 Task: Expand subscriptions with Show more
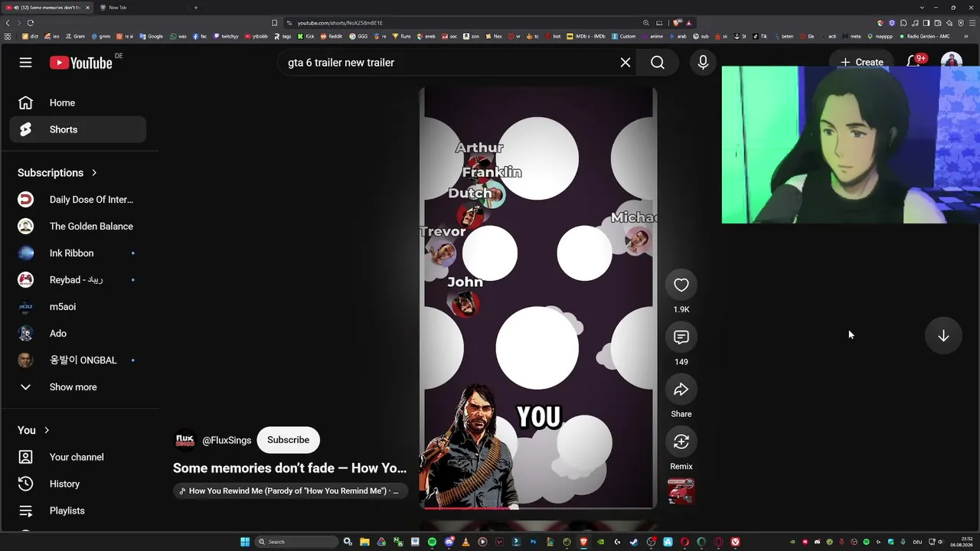pos(77,387)
